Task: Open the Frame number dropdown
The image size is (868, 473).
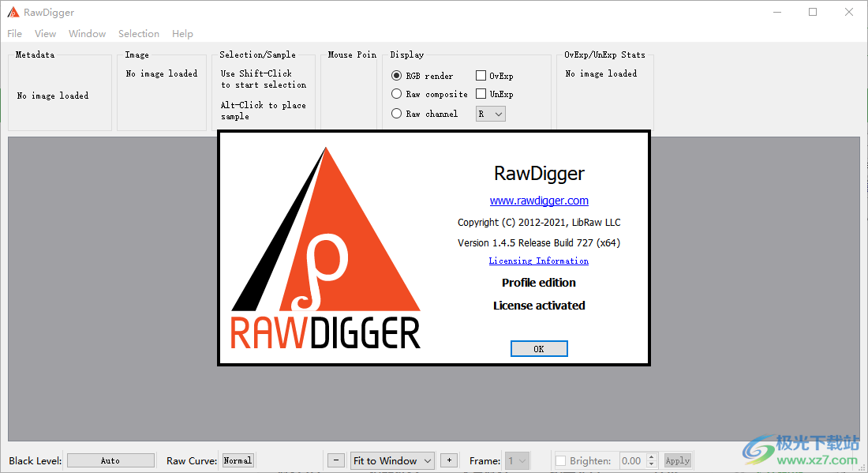Action: click(x=518, y=460)
